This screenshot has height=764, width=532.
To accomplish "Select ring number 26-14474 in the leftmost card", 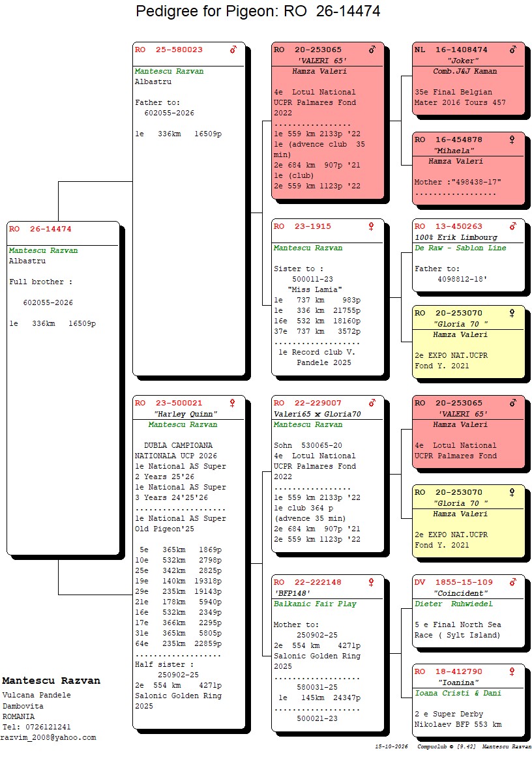I will [x=51, y=229].
